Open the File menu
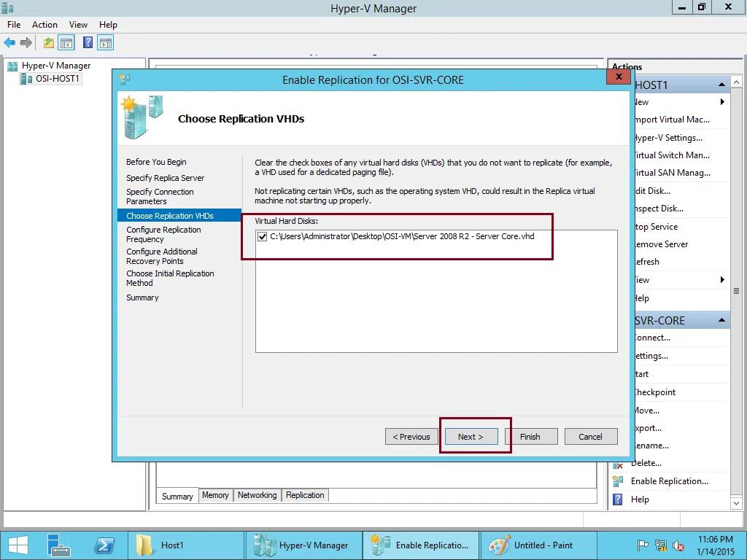Image resolution: width=747 pixels, height=560 pixels. (x=14, y=25)
